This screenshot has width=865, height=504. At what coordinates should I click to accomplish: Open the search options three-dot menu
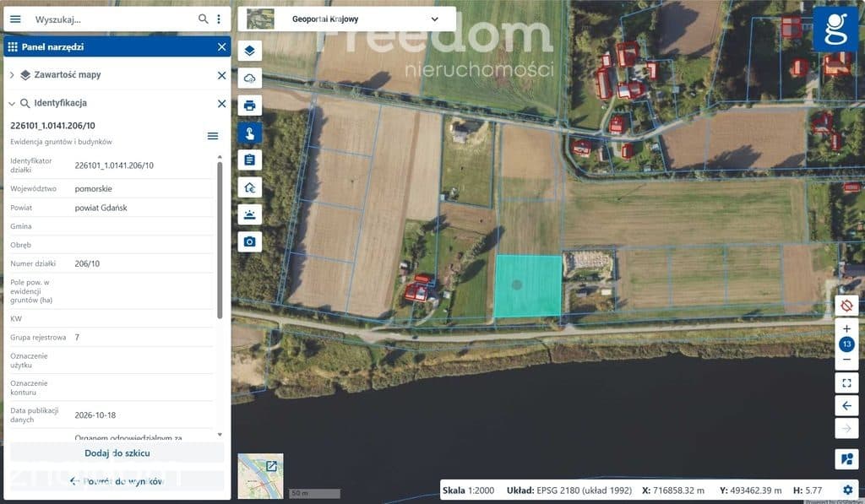pyautogui.click(x=219, y=19)
